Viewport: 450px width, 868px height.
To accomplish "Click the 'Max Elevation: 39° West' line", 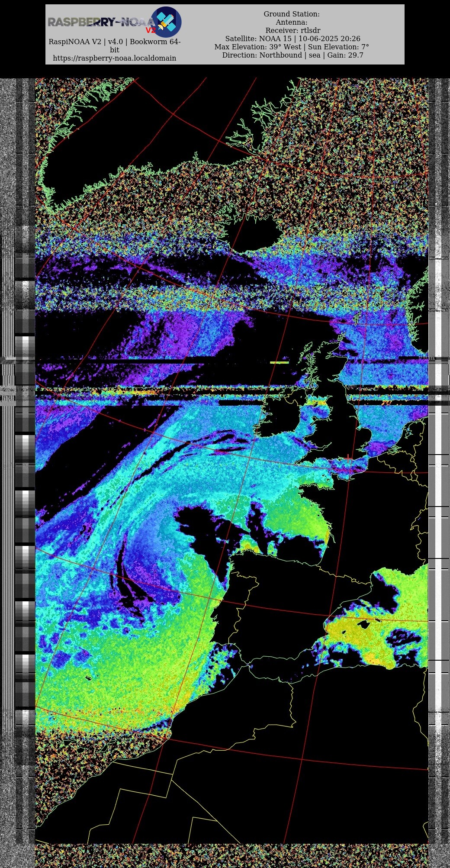I will pos(258,47).
